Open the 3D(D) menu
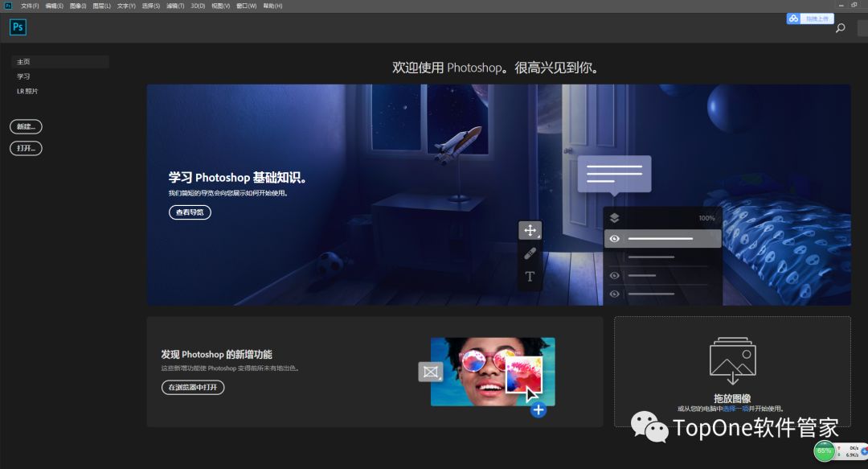Image resolution: width=868 pixels, height=469 pixels. click(198, 6)
